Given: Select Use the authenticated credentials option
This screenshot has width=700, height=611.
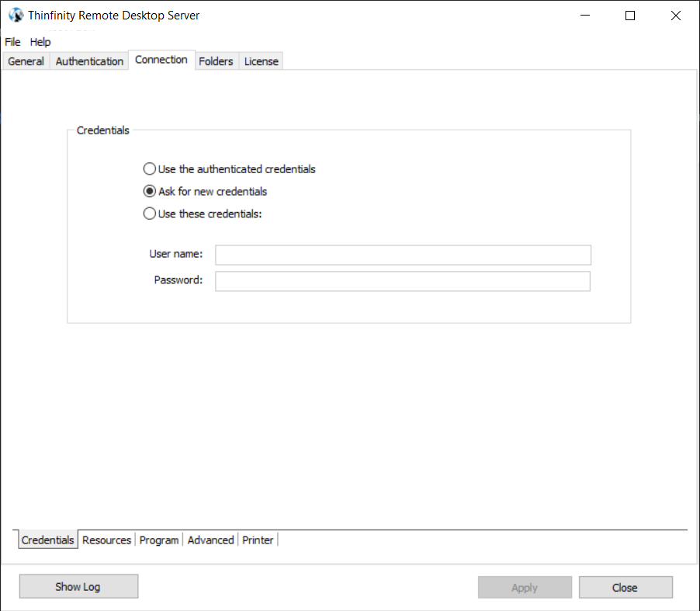Looking at the screenshot, I should pos(229,168).
